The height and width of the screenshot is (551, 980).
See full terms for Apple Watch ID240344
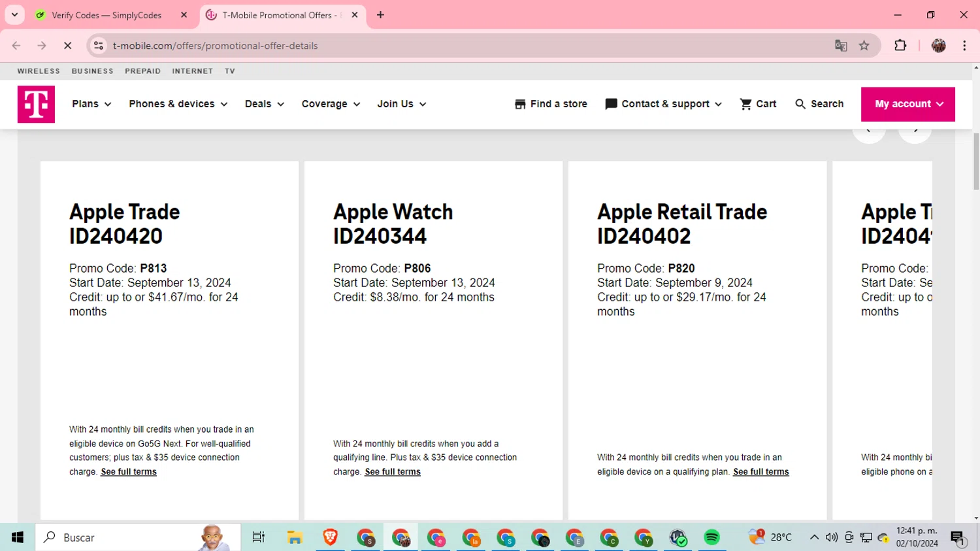(x=393, y=472)
